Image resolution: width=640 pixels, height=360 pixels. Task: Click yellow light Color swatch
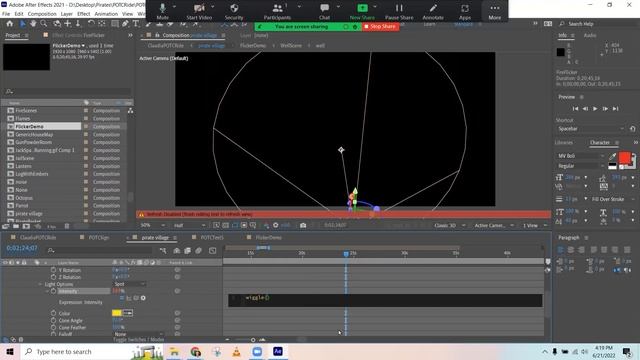point(117,313)
